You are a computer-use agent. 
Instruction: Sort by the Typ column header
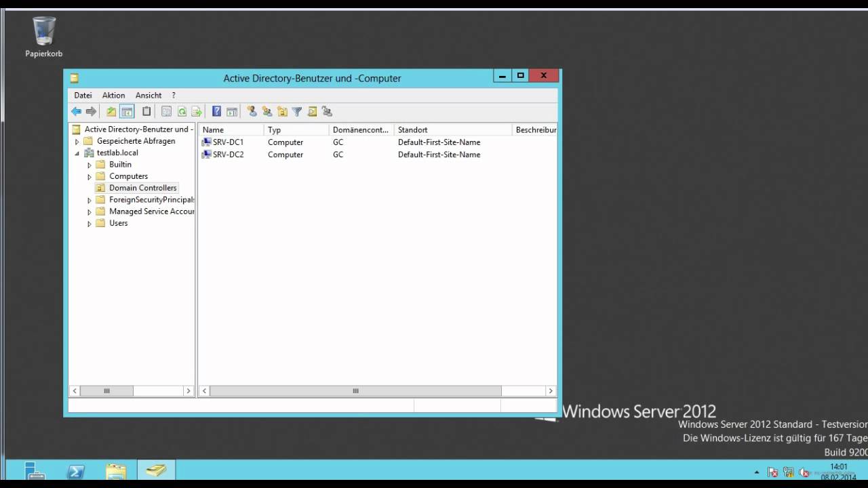(296, 129)
